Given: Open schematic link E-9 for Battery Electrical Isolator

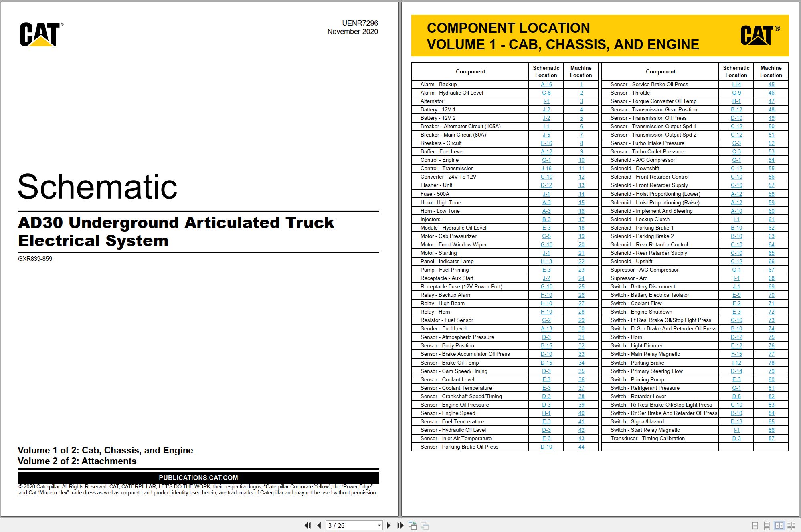Looking at the screenshot, I should pyautogui.click(x=736, y=295).
